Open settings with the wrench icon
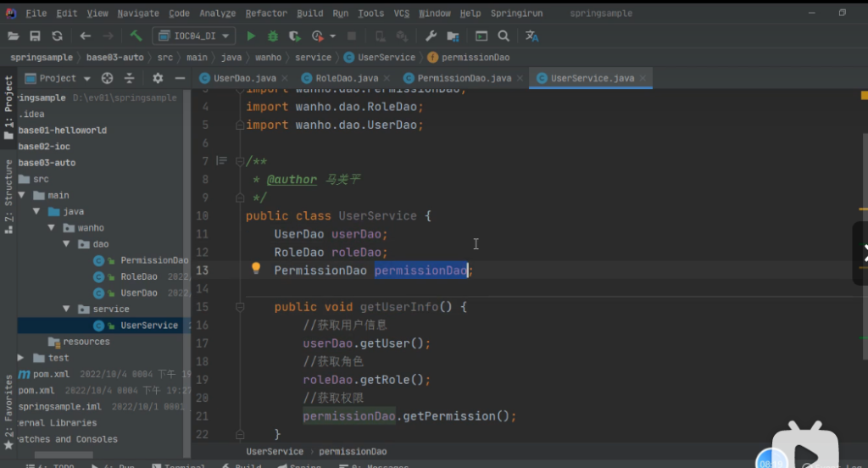The height and width of the screenshot is (468, 868). click(431, 36)
